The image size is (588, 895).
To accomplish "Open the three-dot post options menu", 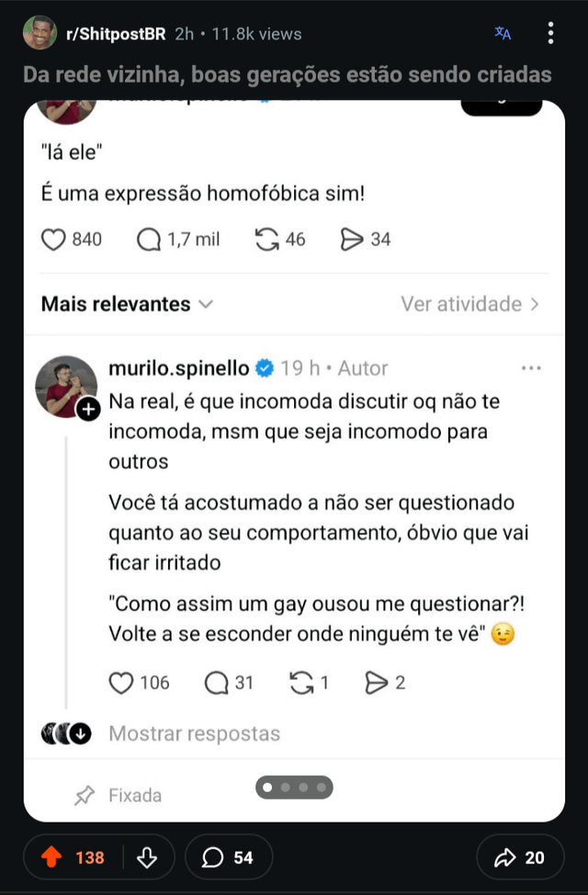I will 550,34.
